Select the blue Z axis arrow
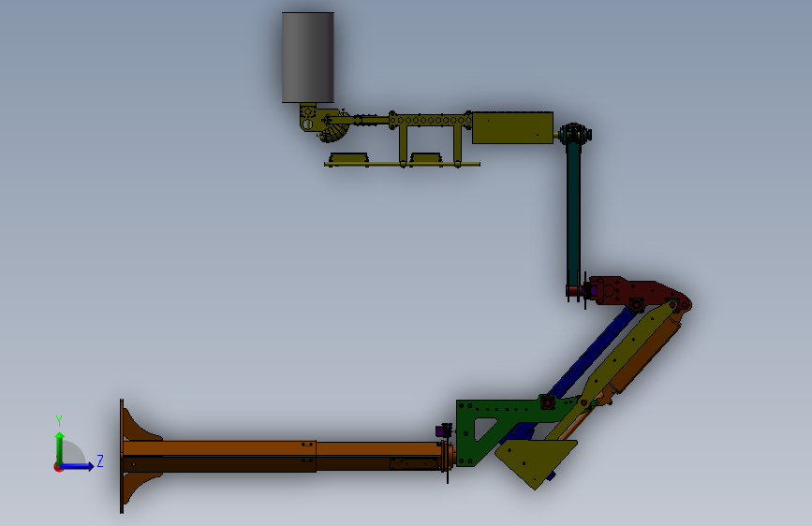The width and height of the screenshot is (812, 526). (x=78, y=466)
